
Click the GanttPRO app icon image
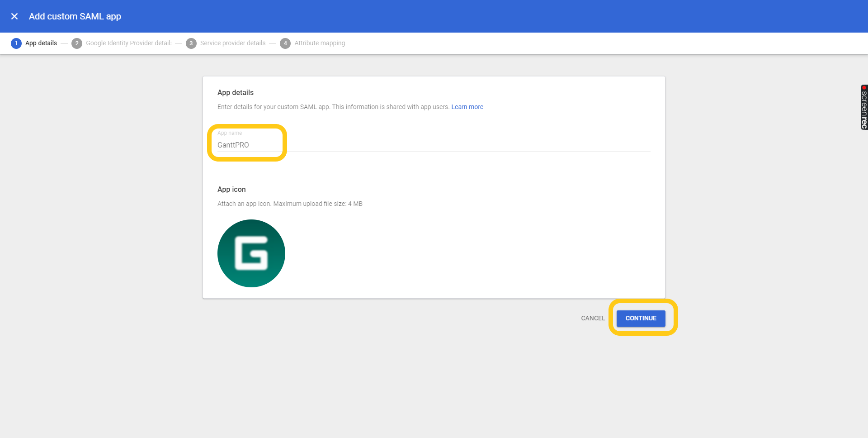[251, 253]
